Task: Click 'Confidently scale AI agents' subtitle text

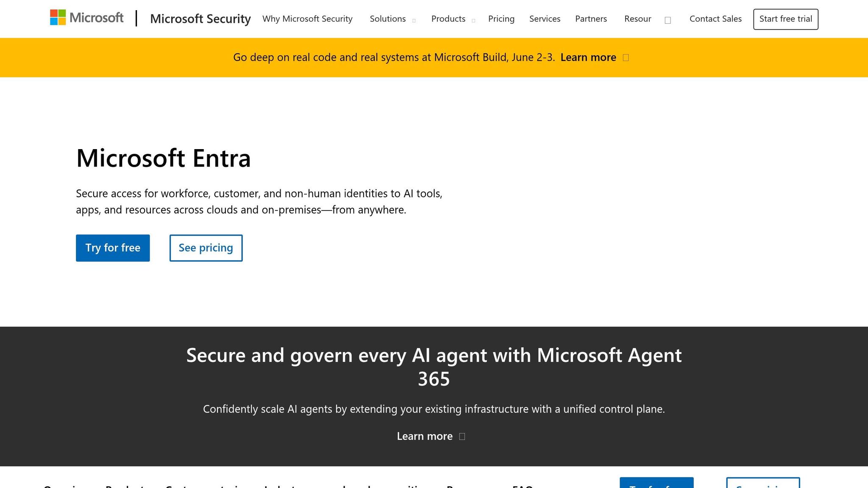Action: pyautogui.click(x=434, y=409)
